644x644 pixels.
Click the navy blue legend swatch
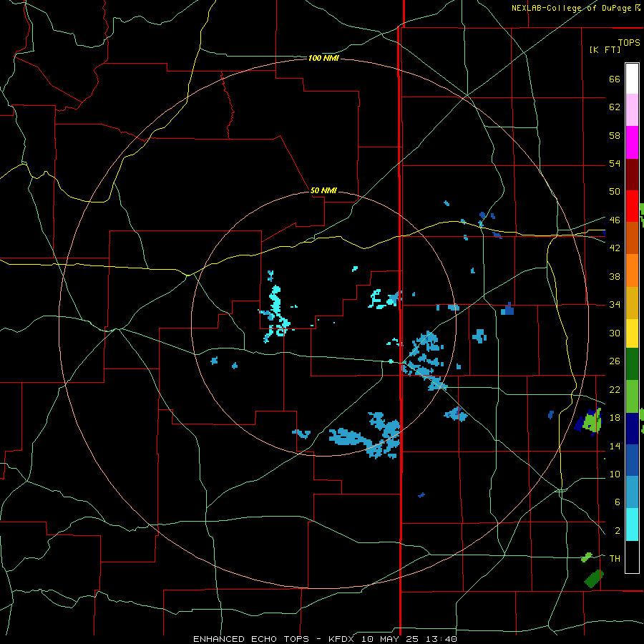pyautogui.click(x=632, y=429)
